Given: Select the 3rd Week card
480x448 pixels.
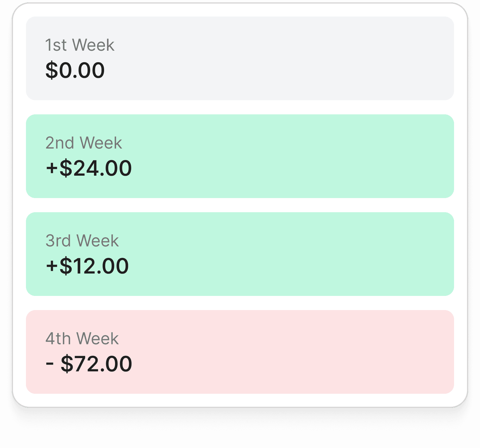Looking at the screenshot, I should click(240, 254).
